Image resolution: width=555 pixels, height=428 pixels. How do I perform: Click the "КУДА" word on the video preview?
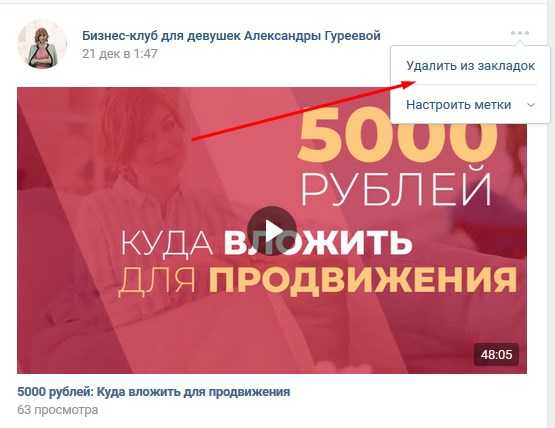pos(167,242)
